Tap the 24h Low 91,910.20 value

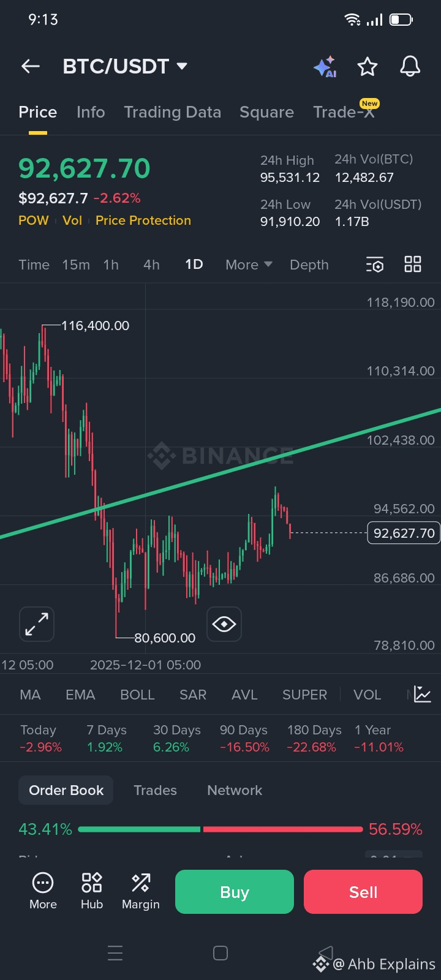pos(290,222)
